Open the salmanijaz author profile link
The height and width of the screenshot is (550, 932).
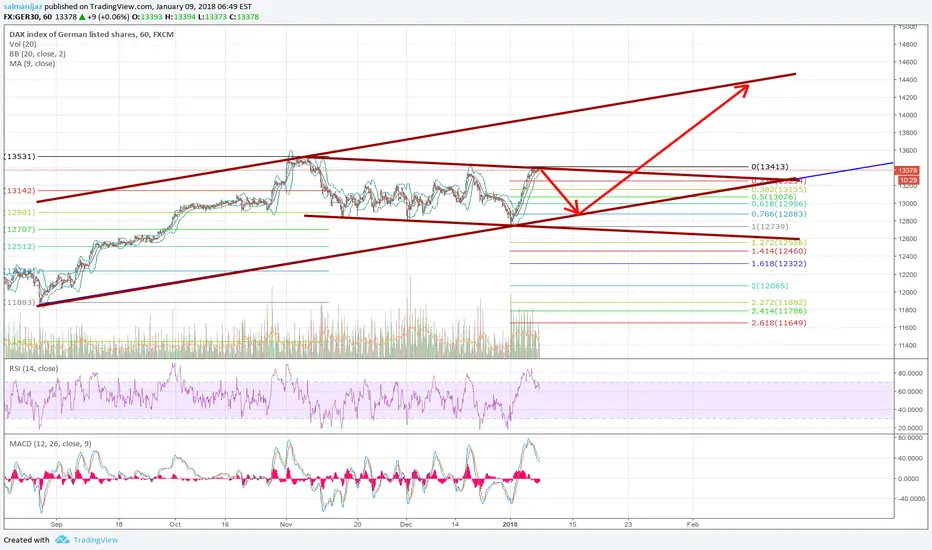tap(22, 7)
